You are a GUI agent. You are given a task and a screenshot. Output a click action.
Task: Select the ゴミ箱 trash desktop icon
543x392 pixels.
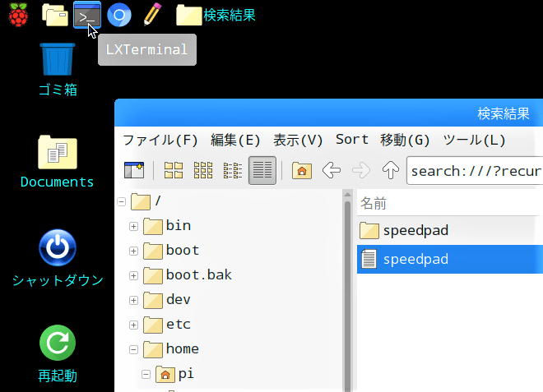[58, 70]
